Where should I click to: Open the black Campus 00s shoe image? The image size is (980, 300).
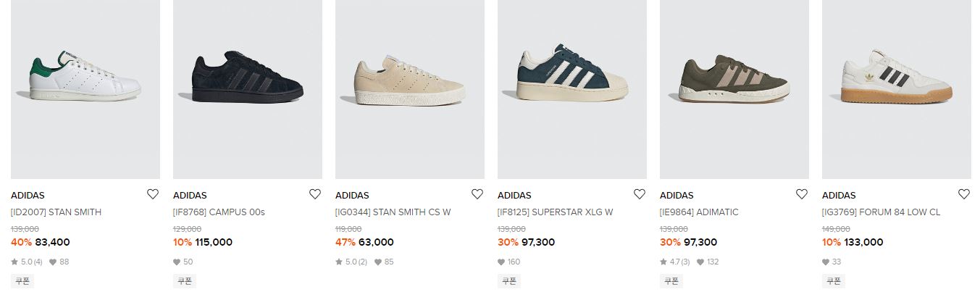(248, 88)
